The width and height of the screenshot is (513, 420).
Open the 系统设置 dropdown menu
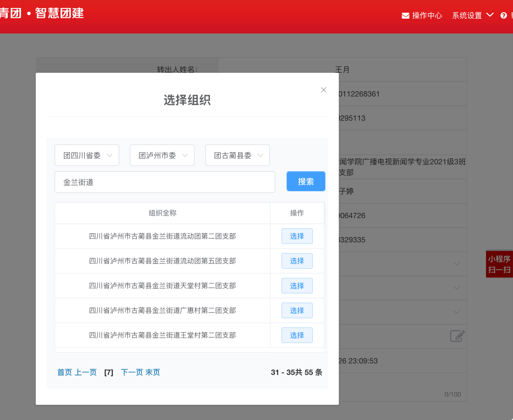tap(472, 15)
